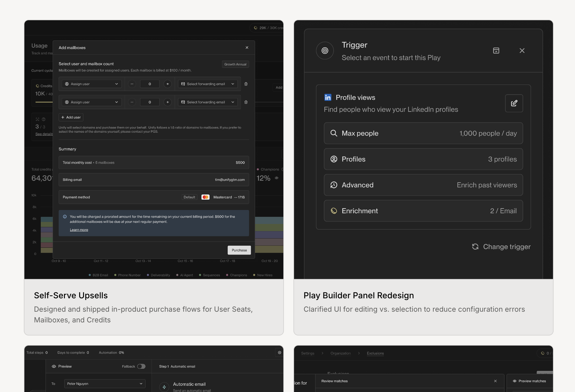Screen dimensions: 575x392
Task: Toggle eye icon next to Champions 12%
Action: 276,178
